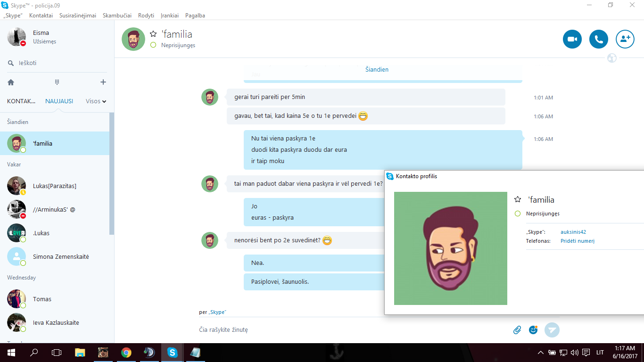Viewport: 644px width, 362px height.
Task: Add people to this conversation
Action: (625, 39)
